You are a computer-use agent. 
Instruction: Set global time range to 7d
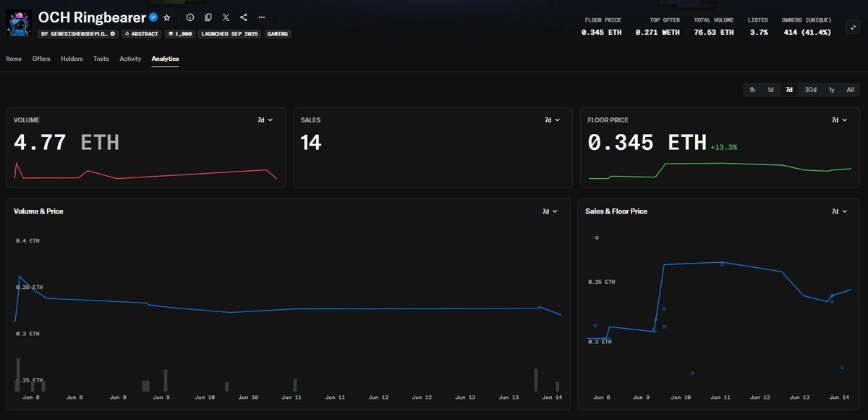point(789,90)
